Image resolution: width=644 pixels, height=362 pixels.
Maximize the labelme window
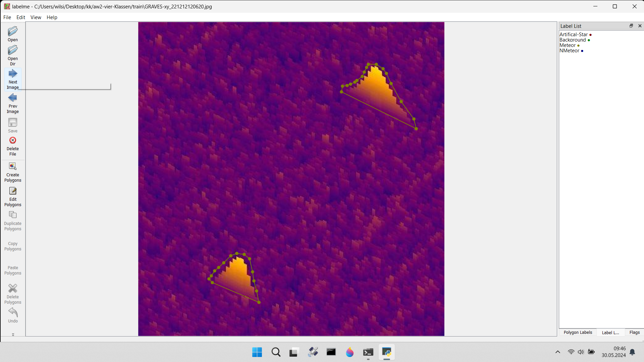coord(615,6)
